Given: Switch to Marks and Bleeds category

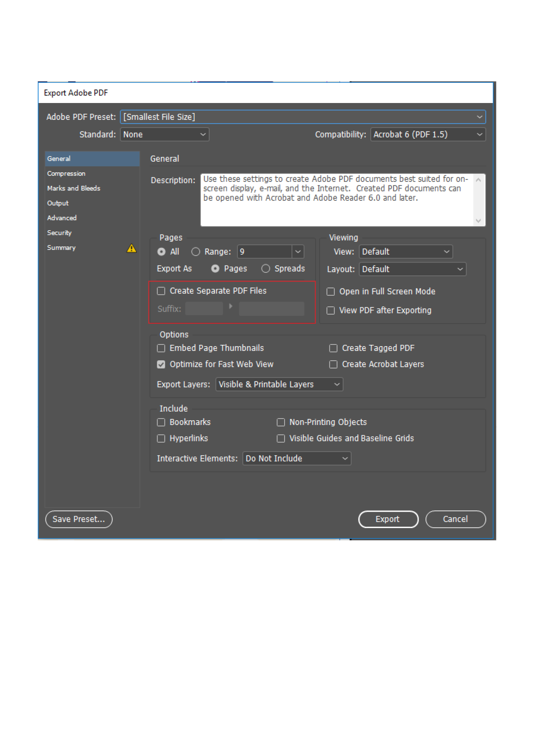Looking at the screenshot, I should [x=92, y=188].
